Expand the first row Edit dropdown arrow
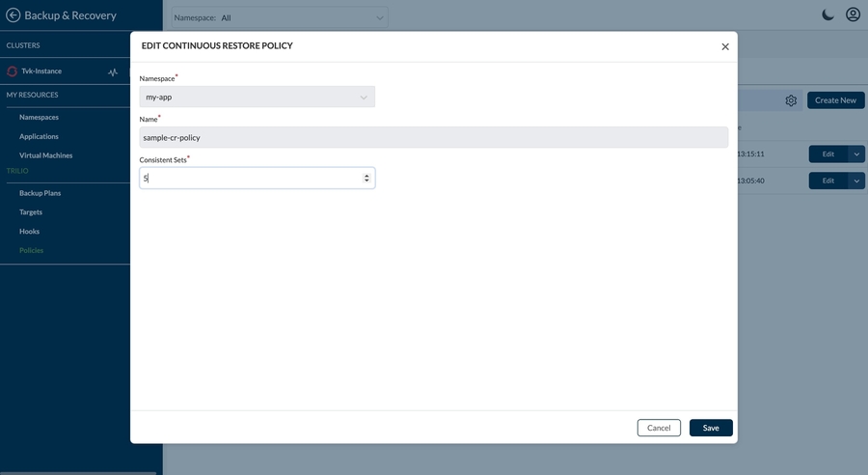This screenshot has height=475, width=868. pos(856,154)
